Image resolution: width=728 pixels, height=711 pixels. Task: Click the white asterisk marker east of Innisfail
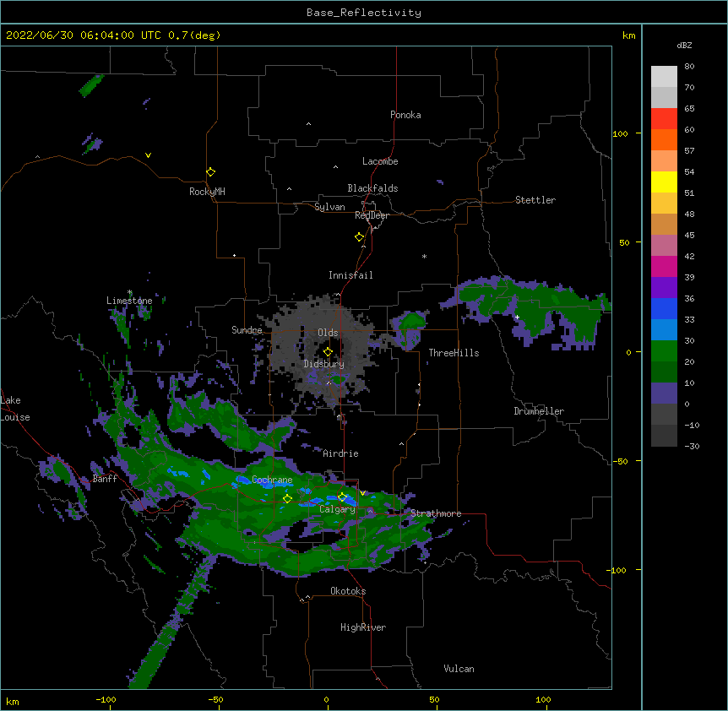tap(424, 256)
